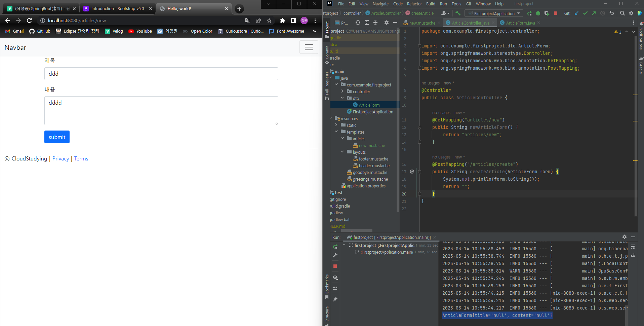Restore layout icon in the Run panel
This screenshot has width=644, height=326.
[335, 288]
